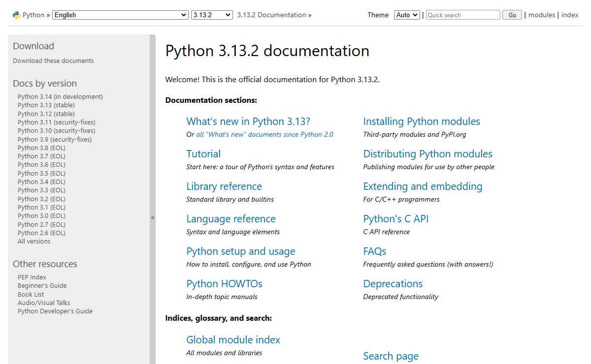Open Python 3.12 (stable) docs

point(46,114)
